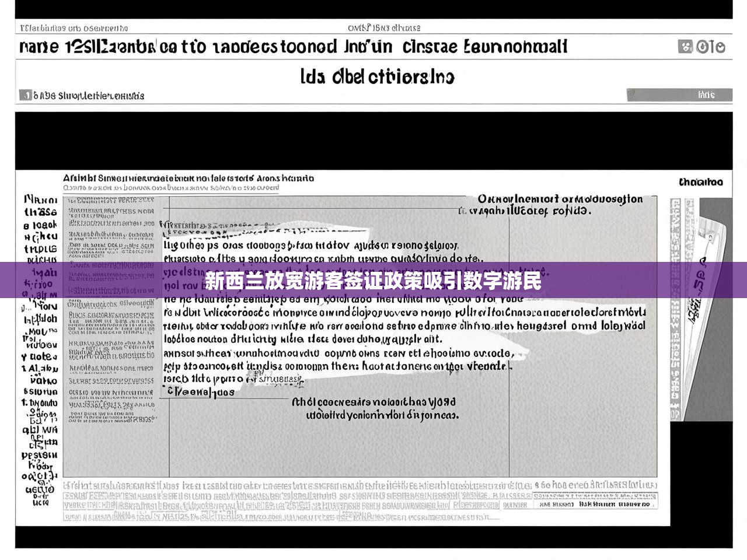This screenshot has width=747, height=560.
Task: Click the round clock-like icon in the header
Action: coord(704,47)
